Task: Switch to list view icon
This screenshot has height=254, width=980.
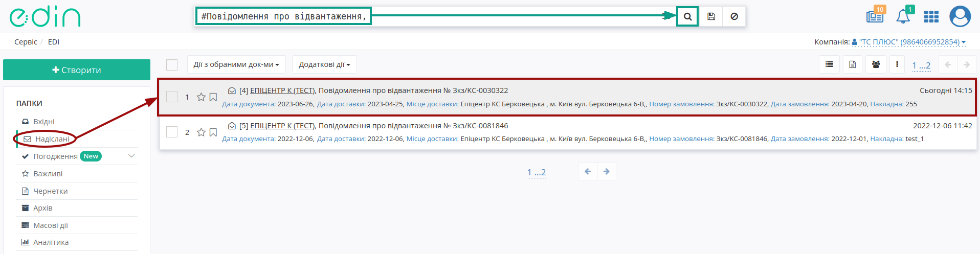Action: click(x=829, y=64)
